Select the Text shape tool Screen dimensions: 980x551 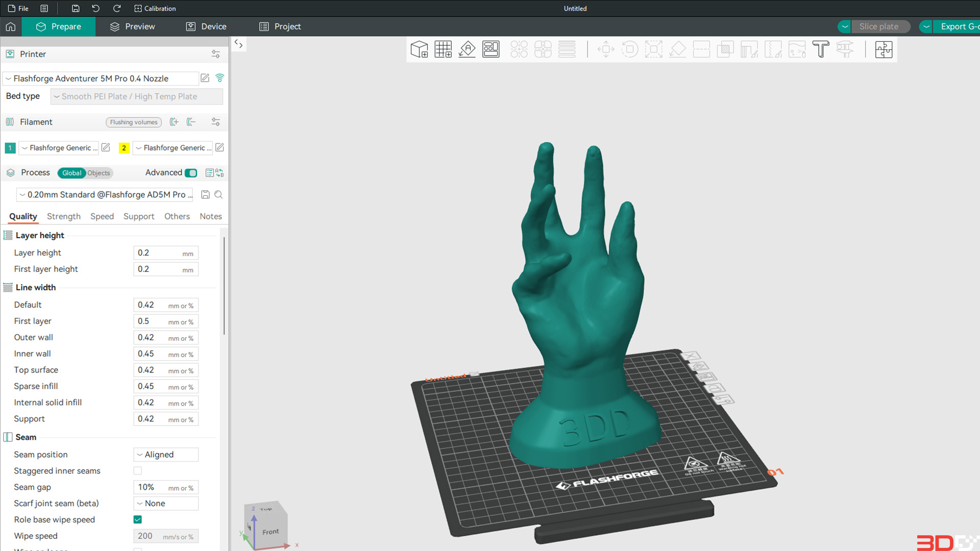point(821,49)
